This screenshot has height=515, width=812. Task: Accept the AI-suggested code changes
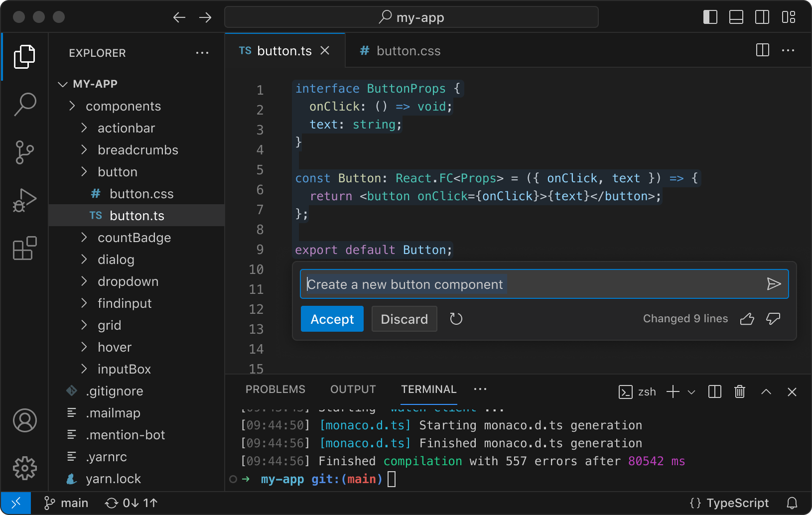point(332,319)
